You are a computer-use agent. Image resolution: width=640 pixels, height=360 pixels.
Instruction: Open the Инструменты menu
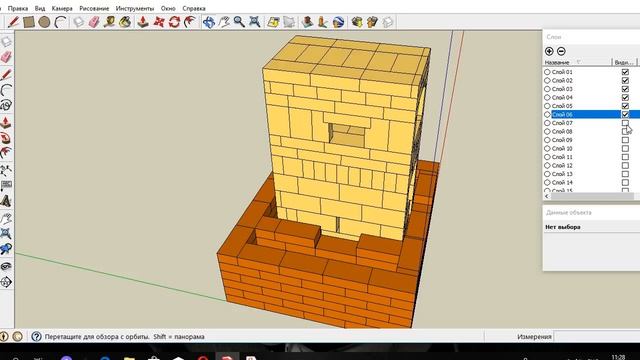(135, 8)
